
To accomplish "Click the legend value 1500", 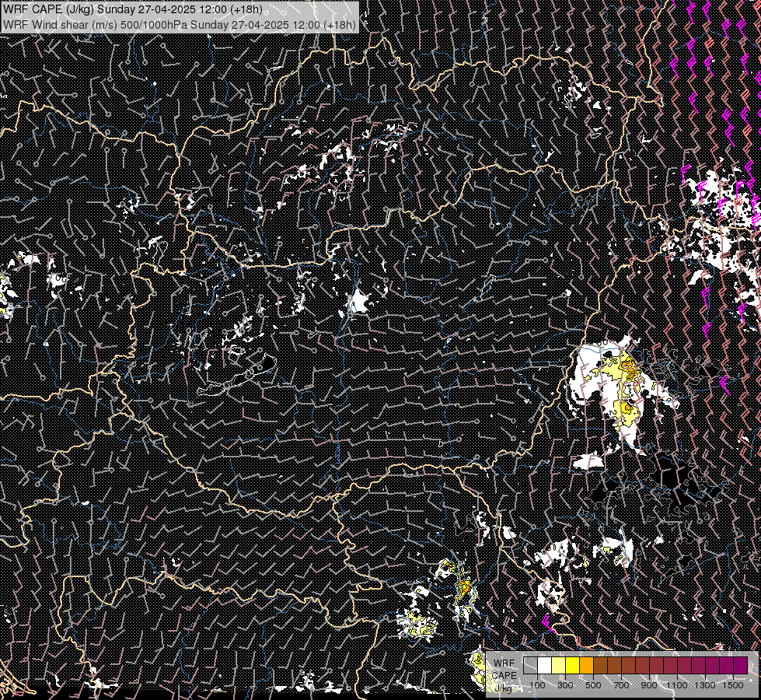I will click(733, 685).
